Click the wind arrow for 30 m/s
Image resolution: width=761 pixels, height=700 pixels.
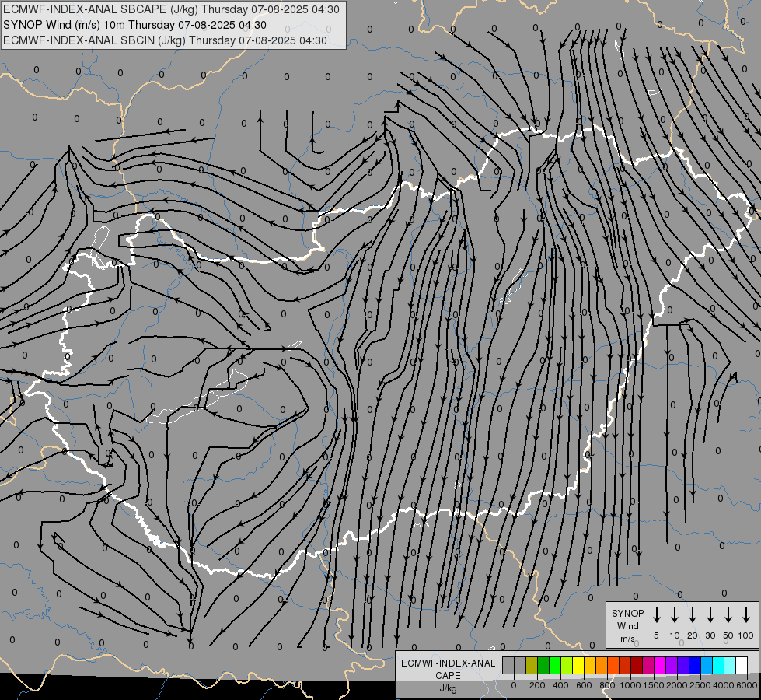(x=710, y=615)
